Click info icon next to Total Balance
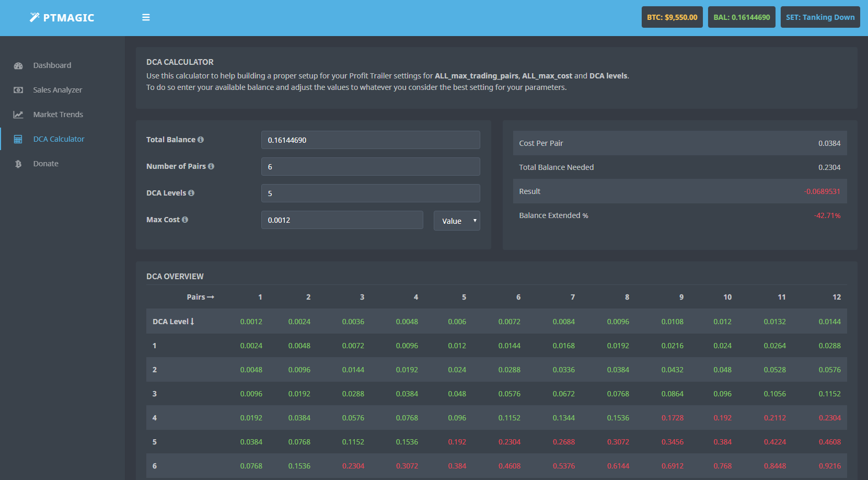Viewport: 868px width, 480px height. click(201, 140)
